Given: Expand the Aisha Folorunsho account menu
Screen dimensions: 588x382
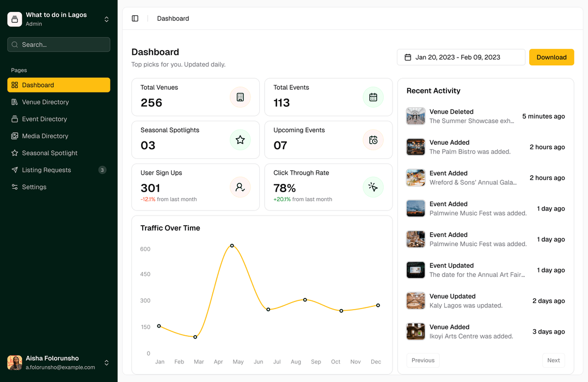Looking at the screenshot, I should pos(107,362).
